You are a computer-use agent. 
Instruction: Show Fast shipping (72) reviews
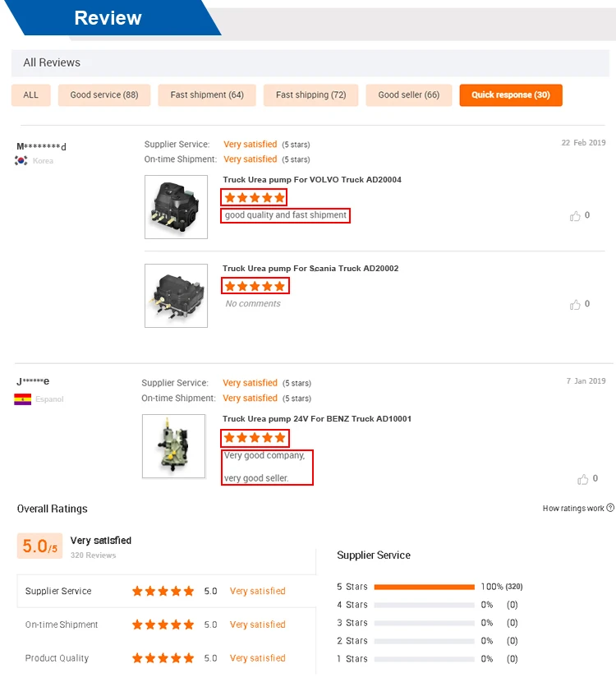[x=310, y=95]
